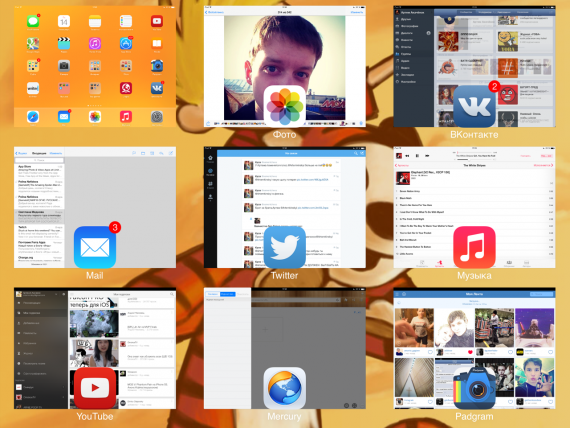Viewport: 570px width, 428px height.
Task: Tap the large YouTube app icon
Action: [95, 388]
